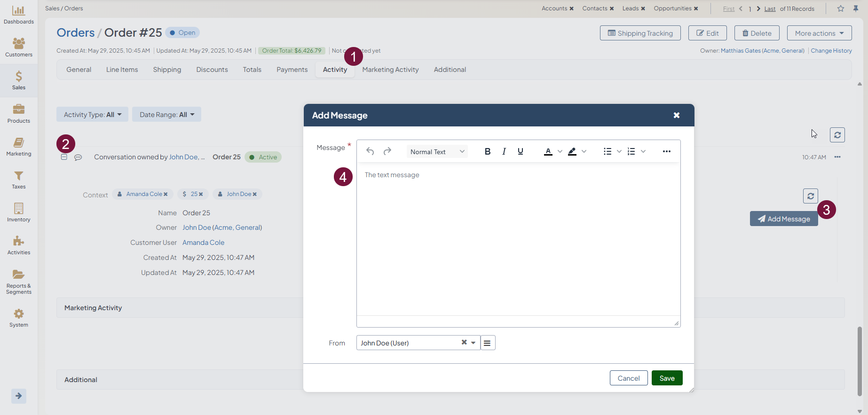This screenshot has width=868, height=415.
Task: Open the Normal Text style dropdown
Action: point(437,152)
